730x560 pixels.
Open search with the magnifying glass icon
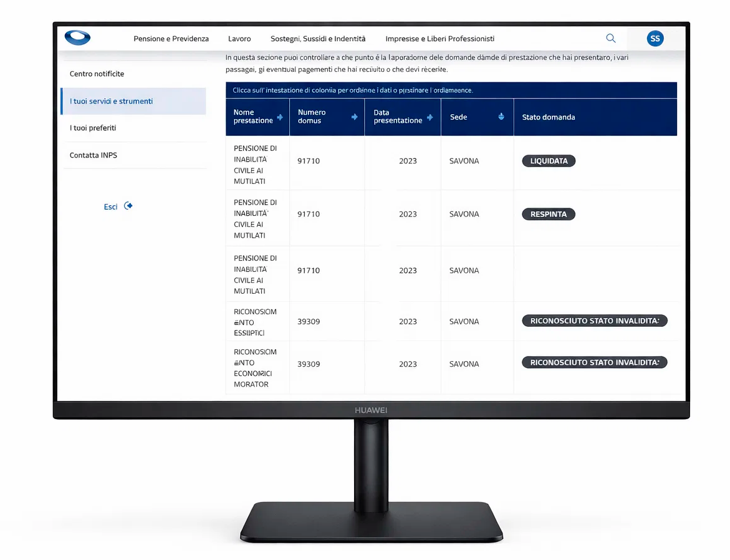pos(611,38)
